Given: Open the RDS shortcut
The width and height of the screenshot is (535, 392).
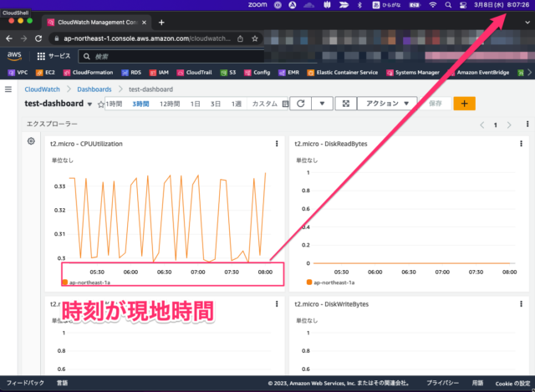Looking at the screenshot, I should click(131, 73).
